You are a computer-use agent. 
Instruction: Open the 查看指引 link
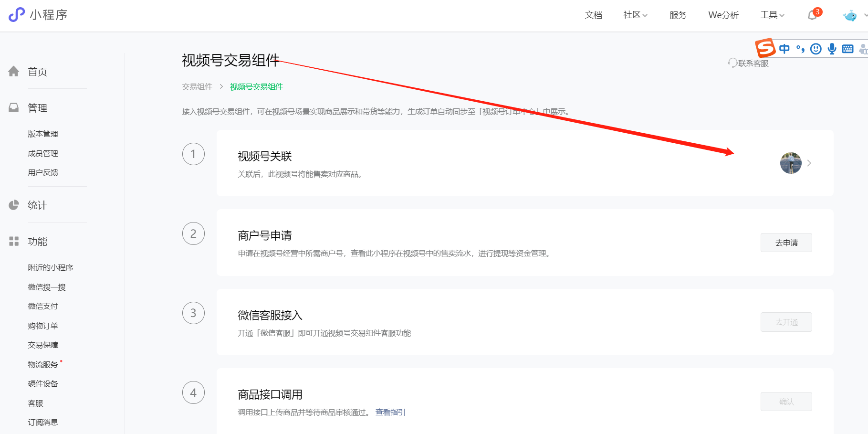tap(390, 413)
